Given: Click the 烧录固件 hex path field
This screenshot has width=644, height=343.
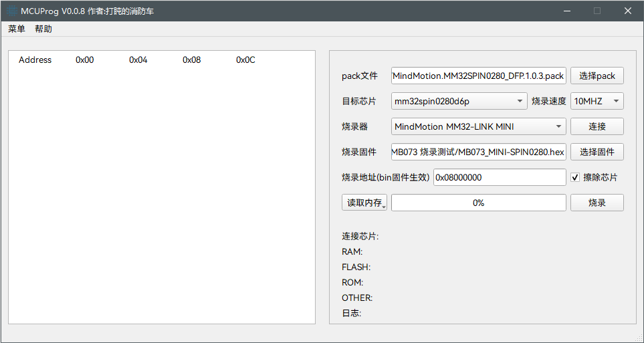Looking at the screenshot, I should click(478, 152).
